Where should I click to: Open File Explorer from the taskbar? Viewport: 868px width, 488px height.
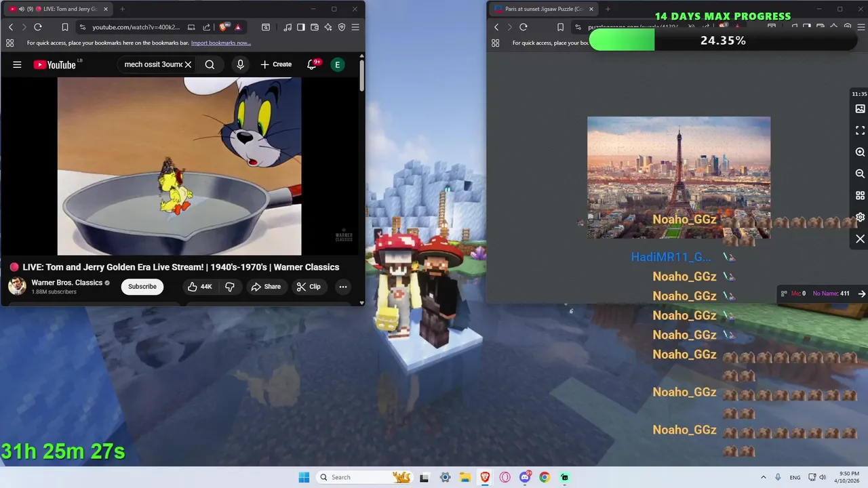465,477
